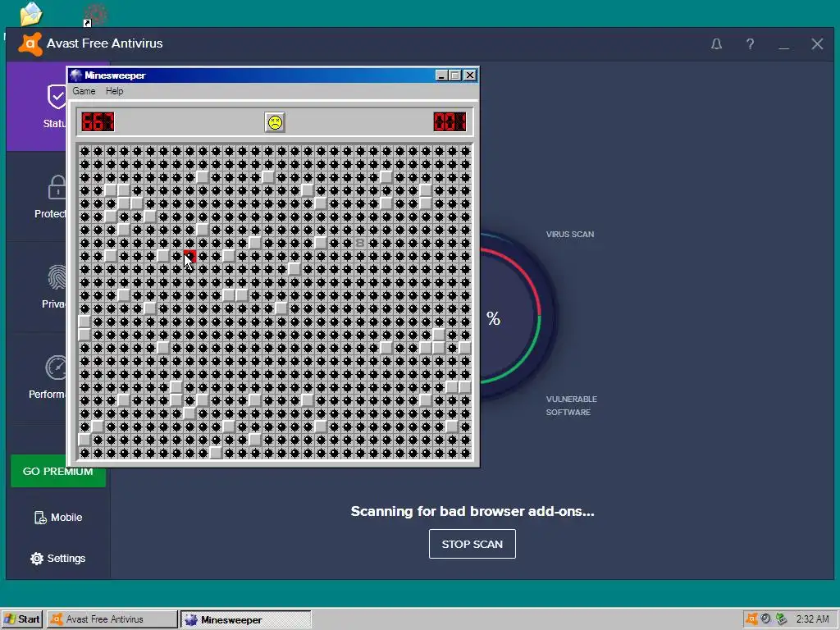Open the Avast notifications bell
840x630 pixels.
click(x=716, y=44)
